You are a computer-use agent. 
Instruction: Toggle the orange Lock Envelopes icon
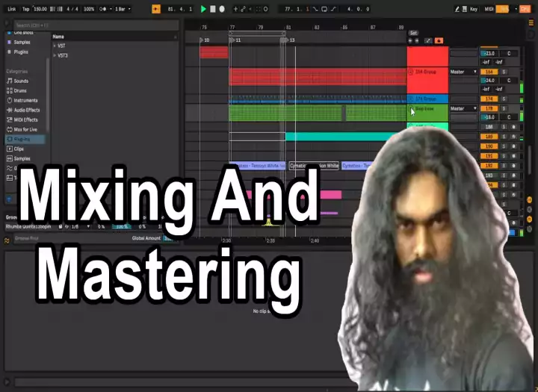[x=439, y=41]
